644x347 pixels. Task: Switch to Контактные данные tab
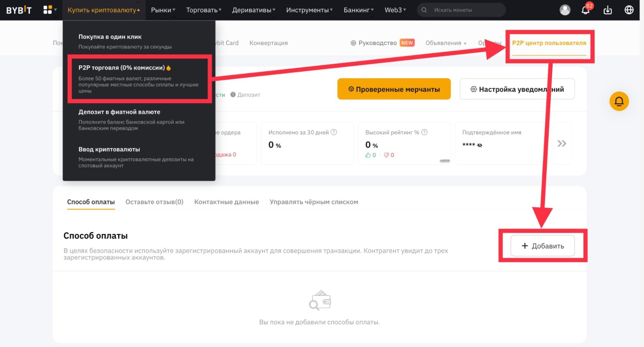pyautogui.click(x=226, y=202)
